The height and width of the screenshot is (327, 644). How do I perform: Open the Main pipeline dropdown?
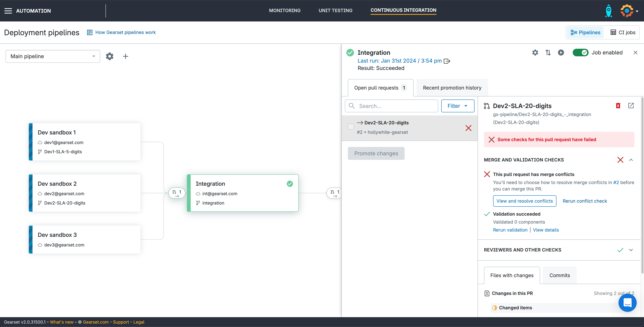coord(53,56)
